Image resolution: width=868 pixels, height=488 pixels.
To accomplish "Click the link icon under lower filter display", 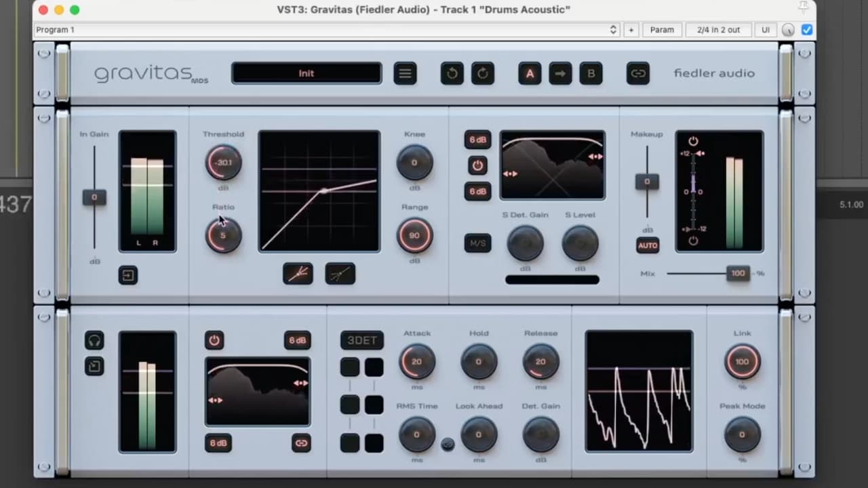I will 301,443.
